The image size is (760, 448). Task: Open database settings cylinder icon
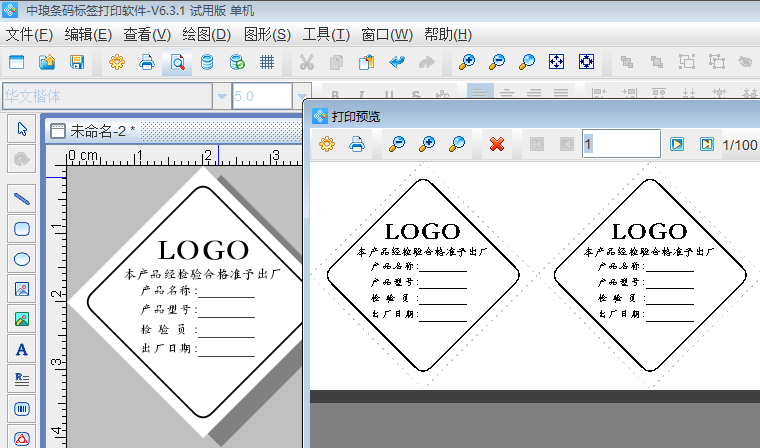207,62
